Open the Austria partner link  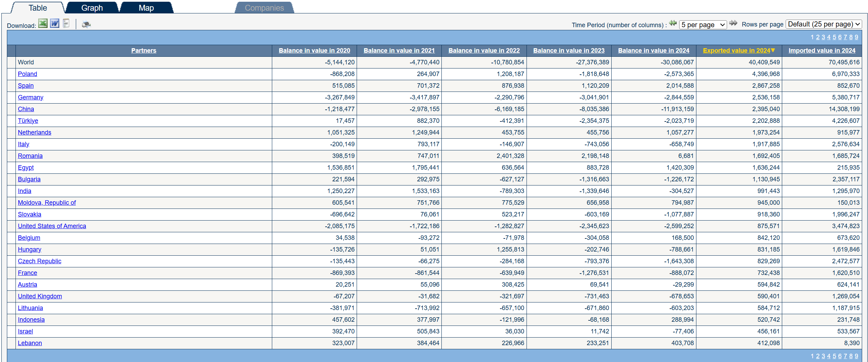pos(28,285)
